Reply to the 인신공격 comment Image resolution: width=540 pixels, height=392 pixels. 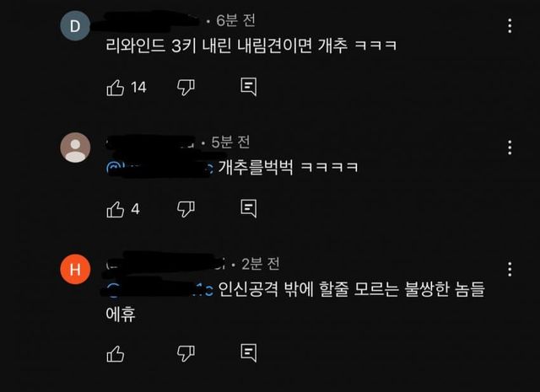(249, 352)
